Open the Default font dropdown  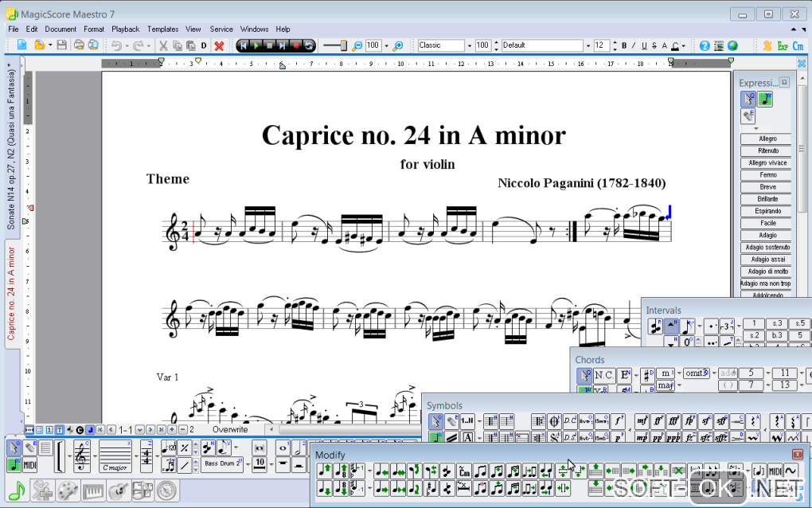pyautogui.click(x=588, y=45)
